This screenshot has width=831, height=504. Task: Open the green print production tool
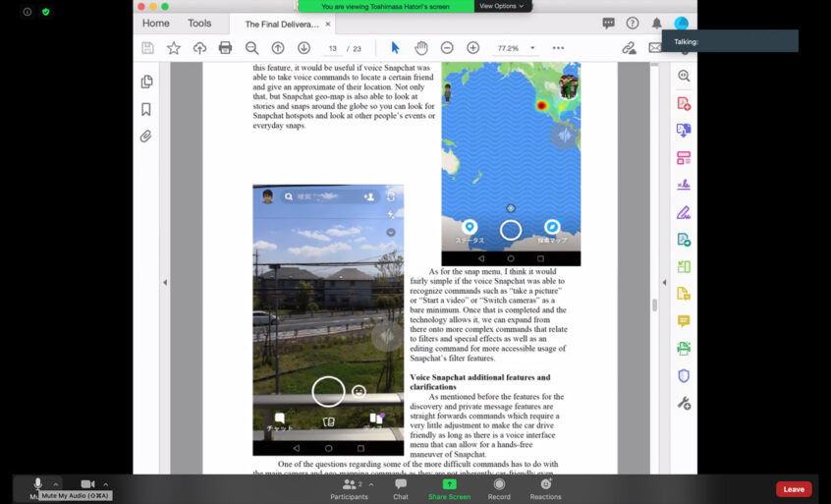(x=684, y=348)
